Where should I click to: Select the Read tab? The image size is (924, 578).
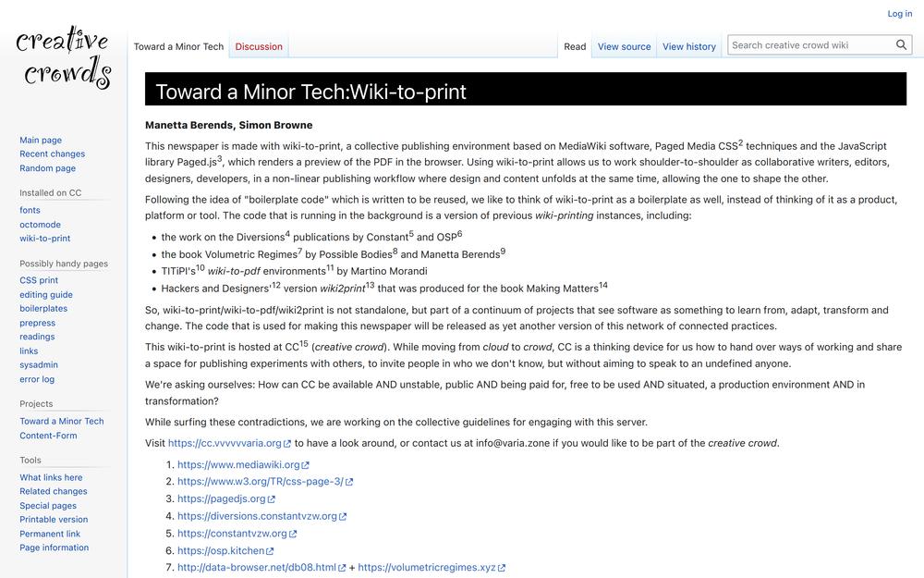click(x=575, y=46)
